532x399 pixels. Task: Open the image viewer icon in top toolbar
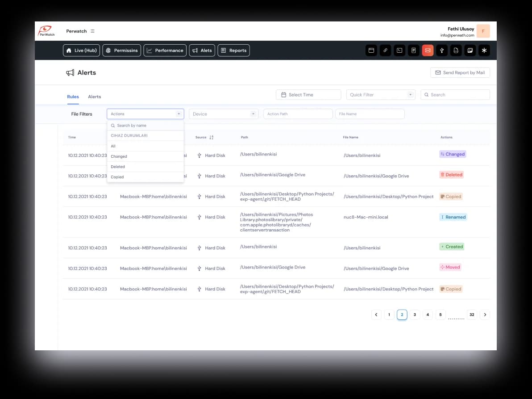tap(470, 50)
